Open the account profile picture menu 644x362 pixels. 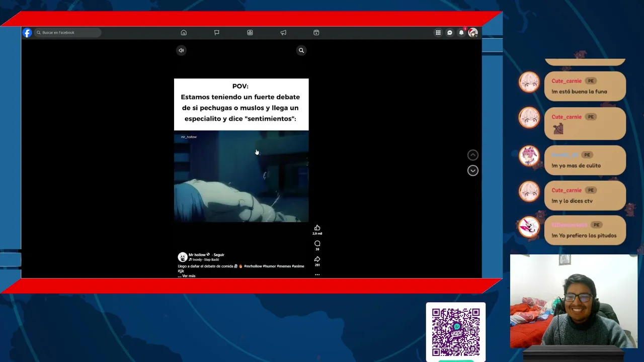(x=473, y=33)
